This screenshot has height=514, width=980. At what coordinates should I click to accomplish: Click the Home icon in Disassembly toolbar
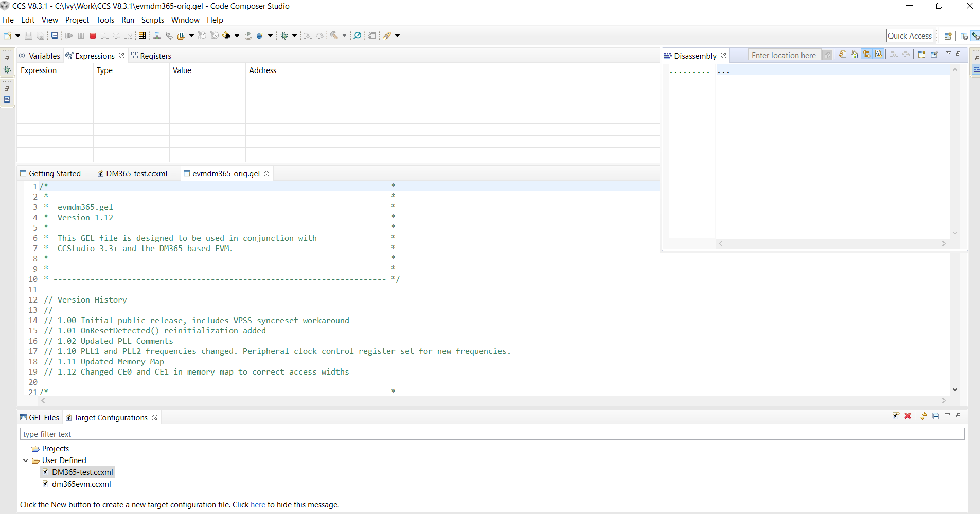[854, 55]
